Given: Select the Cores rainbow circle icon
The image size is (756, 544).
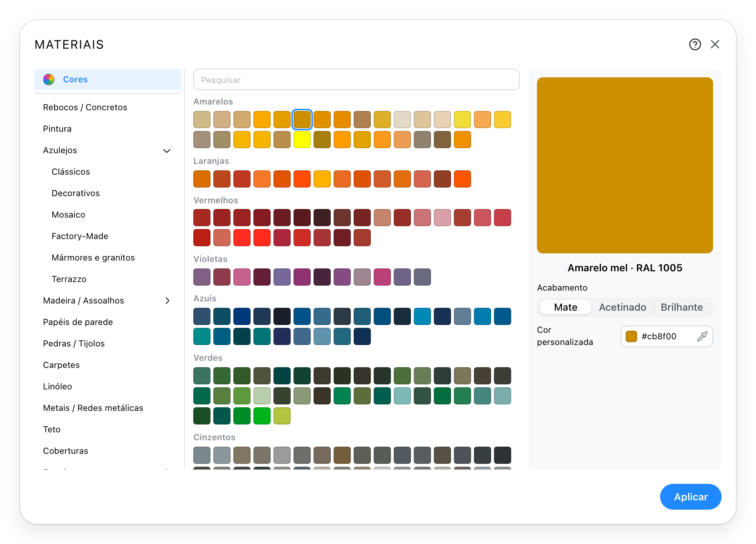Looking at the screenshot, I should point(49,79).
